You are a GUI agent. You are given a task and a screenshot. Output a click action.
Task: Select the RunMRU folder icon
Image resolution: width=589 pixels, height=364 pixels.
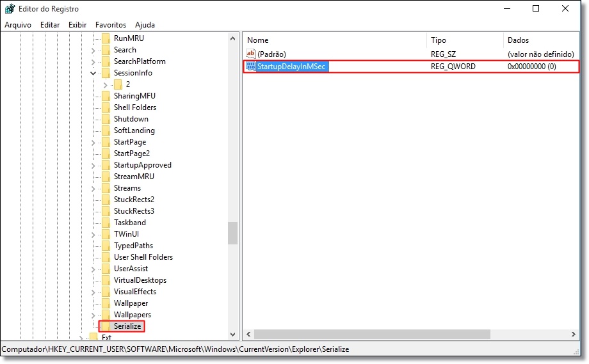pyautogui.click(x=106, y=38)
